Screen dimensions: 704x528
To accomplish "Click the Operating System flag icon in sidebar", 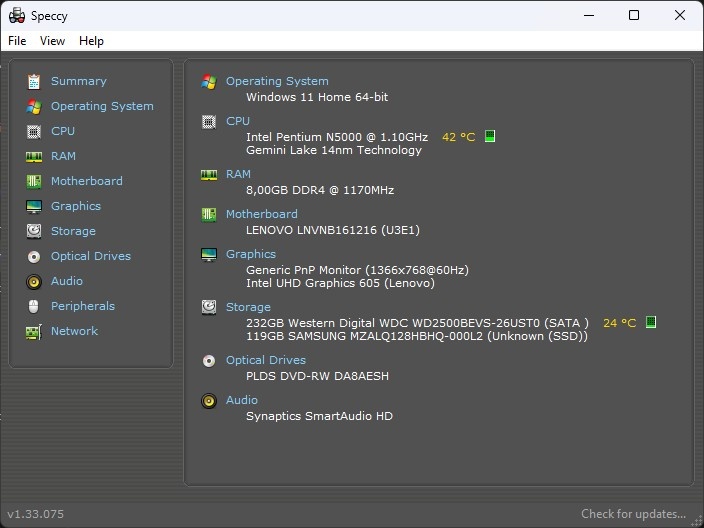I will coord(34,106).
